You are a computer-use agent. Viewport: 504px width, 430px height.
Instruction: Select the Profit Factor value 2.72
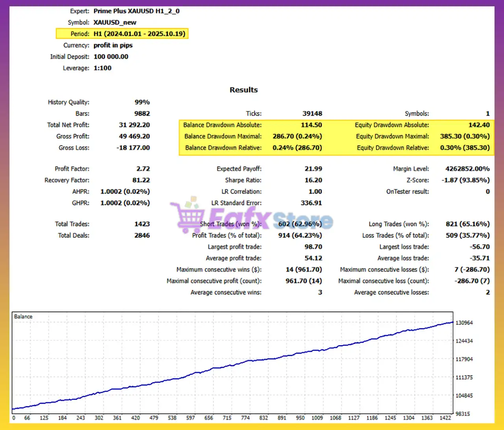pos(143,169)
